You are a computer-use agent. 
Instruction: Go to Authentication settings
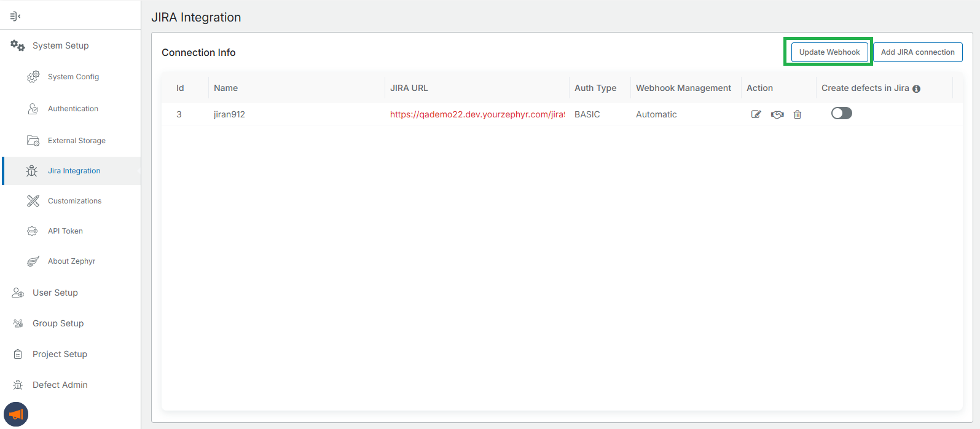pos(73,109)
